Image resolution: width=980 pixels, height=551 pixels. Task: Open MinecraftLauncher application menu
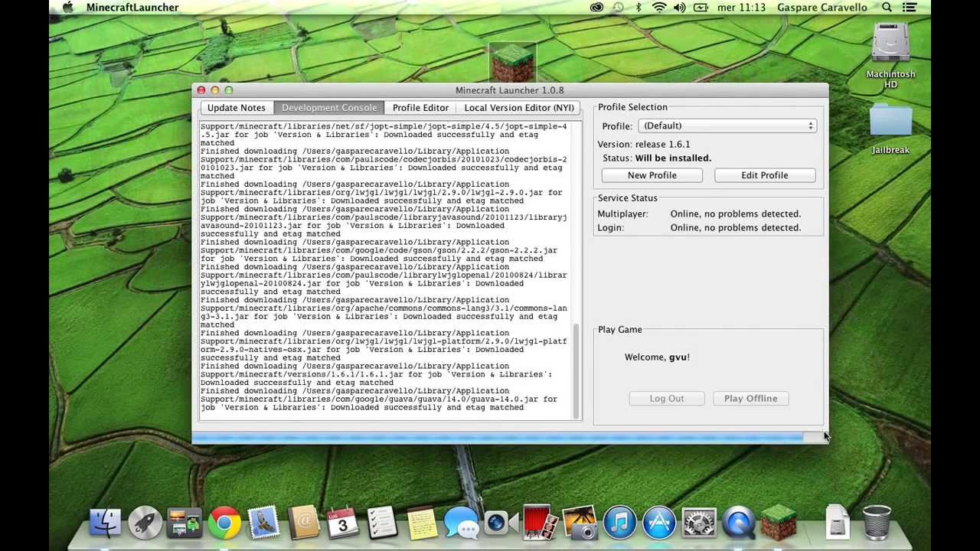pos(132,8)
